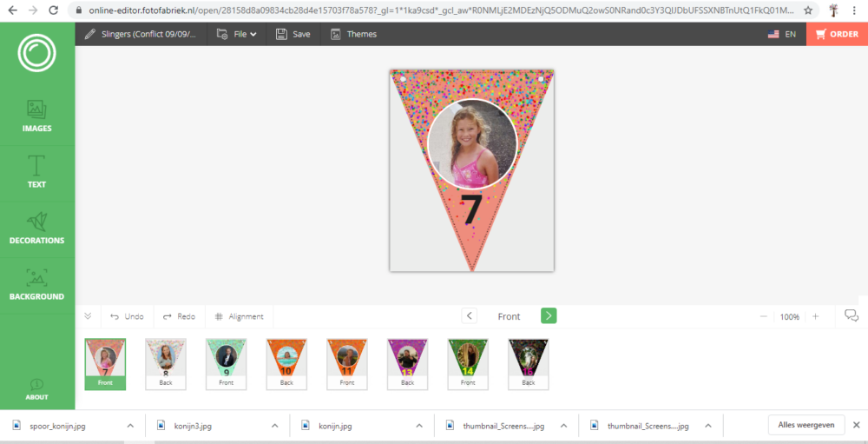Collapse the page thumbnails panel with the double chevron
Image resolution: width=868 pixels, height=444 pixels.
[88, 316]
